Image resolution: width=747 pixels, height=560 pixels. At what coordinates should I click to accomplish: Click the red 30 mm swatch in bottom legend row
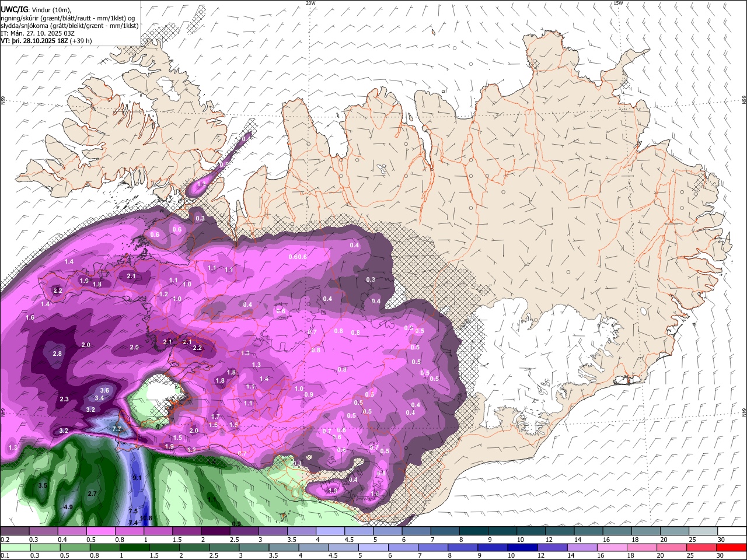click(x=732, y=547)
